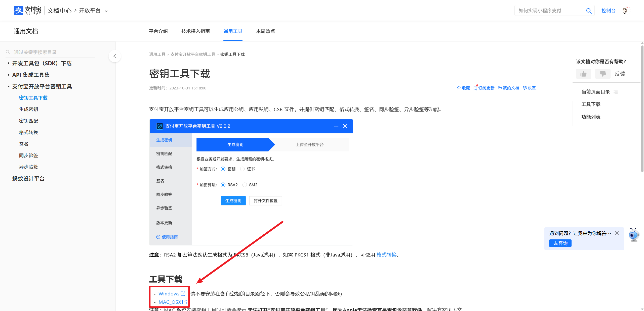Viewport: 644px width, 311px height.
Task: Switch to the 平台介绍 tab
Action: (158, 31)
